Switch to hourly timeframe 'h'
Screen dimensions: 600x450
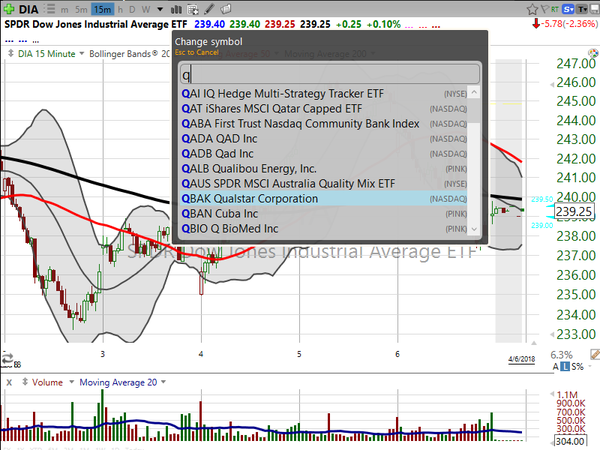(120, 9)
